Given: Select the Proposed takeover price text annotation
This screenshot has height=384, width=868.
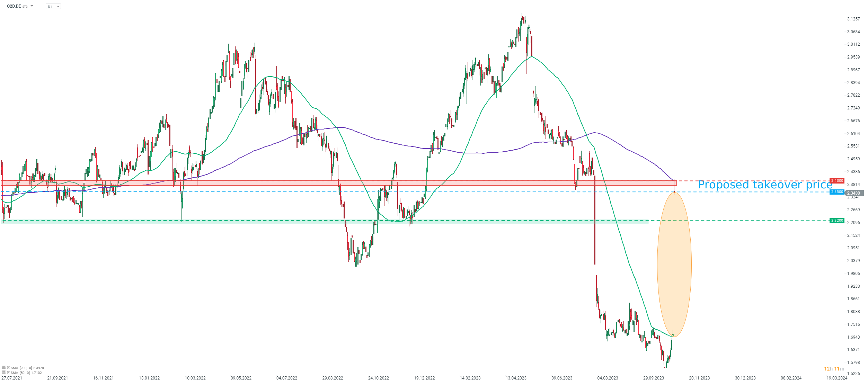Looking at the screenshot, I should (x=765, y=185).
